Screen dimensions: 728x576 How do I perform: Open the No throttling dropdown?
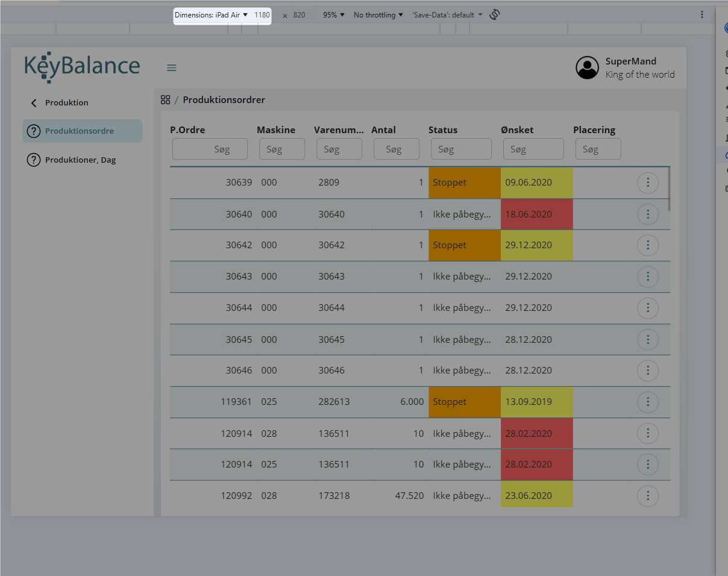click(378, 15)
